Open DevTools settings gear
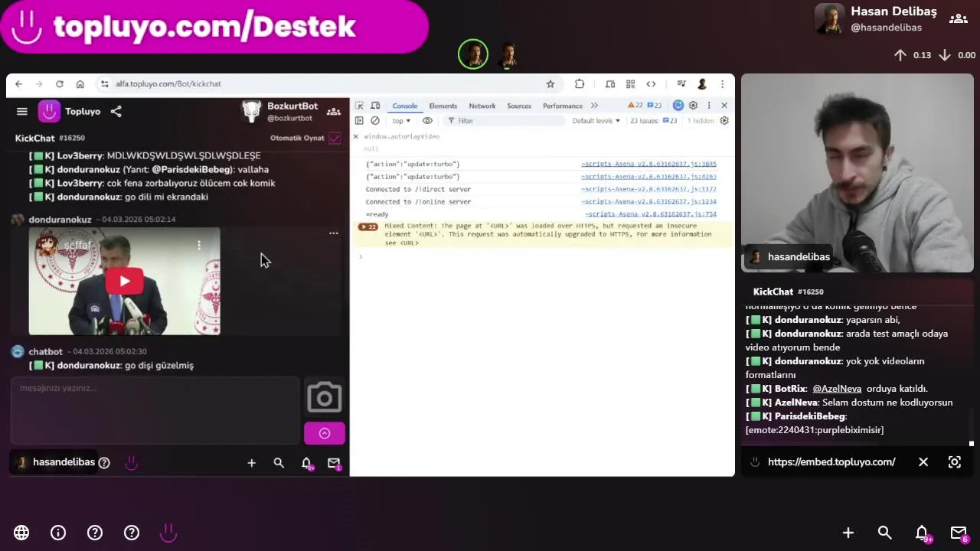The image size is (980, 551). click(x=693, y=106)
